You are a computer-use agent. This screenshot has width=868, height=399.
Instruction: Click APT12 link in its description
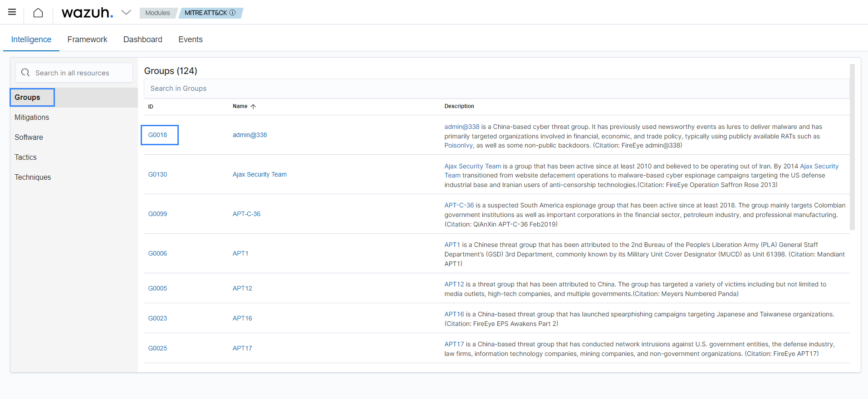click(454, 284)
